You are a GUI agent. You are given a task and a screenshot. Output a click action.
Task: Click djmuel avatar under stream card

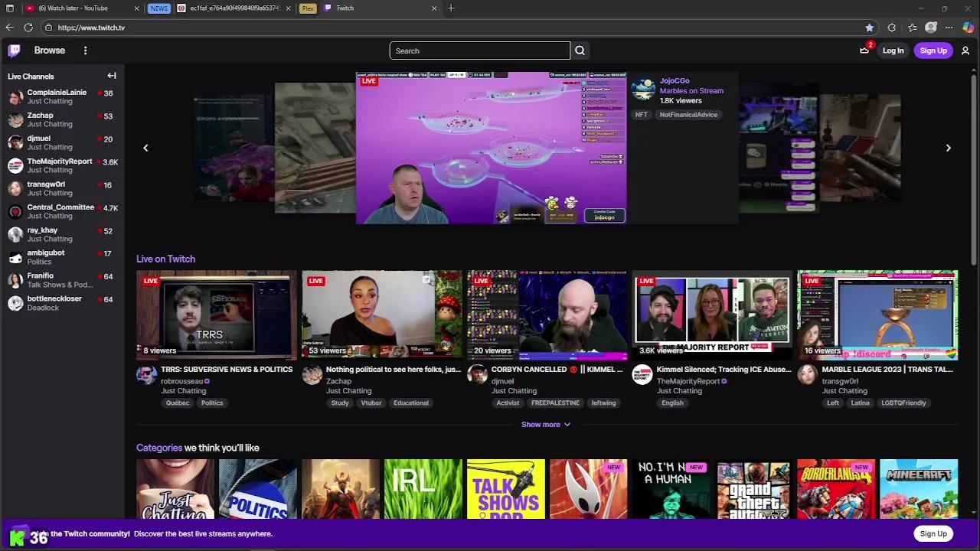(477, 375)
